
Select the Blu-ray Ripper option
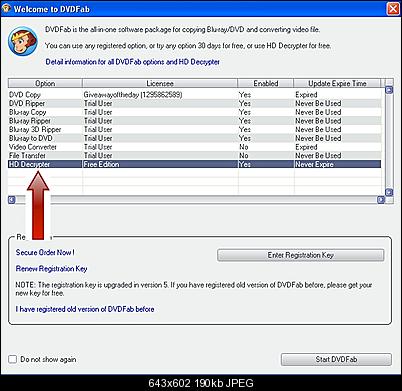194,121
